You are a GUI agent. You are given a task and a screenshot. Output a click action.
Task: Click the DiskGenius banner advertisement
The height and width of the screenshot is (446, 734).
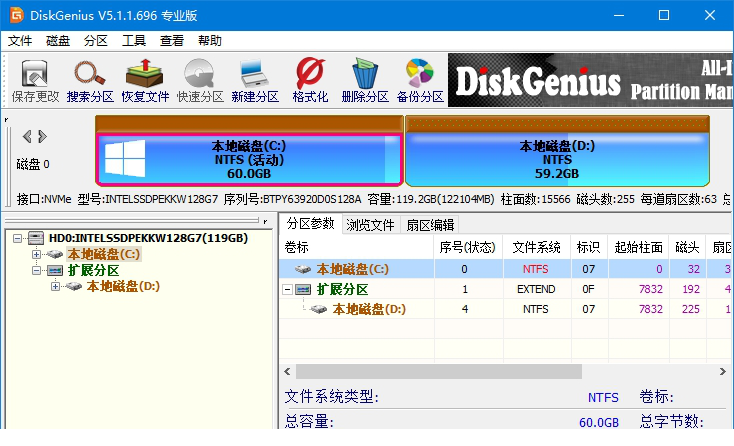coord(590,80)
